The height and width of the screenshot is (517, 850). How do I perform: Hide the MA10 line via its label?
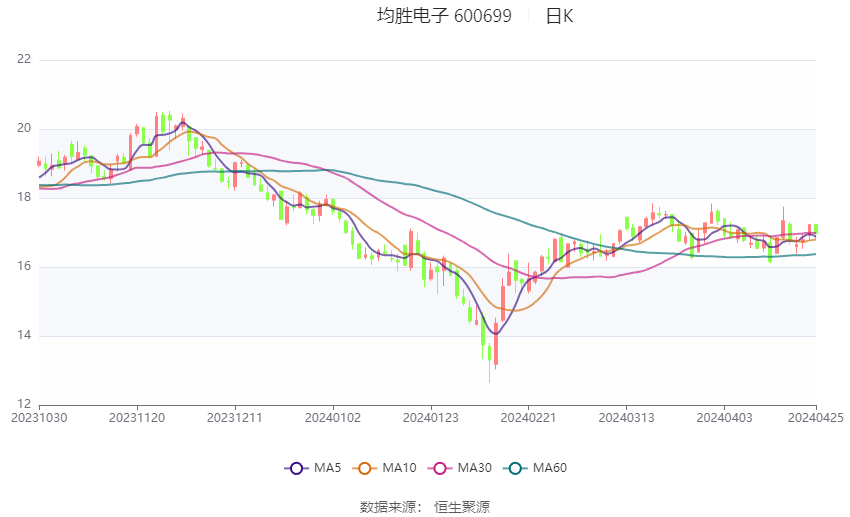click(x=400, y=468)
